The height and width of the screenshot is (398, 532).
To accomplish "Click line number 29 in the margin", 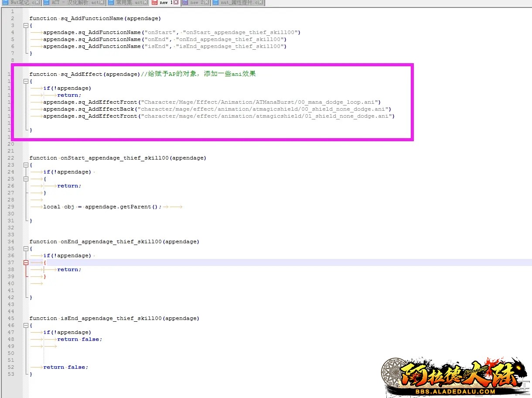I will pos(11,207).
